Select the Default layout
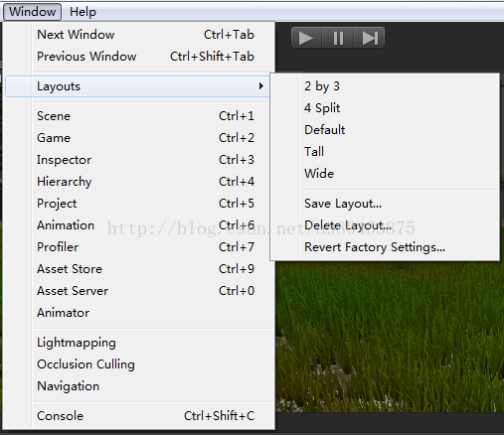This screenshot has width=504, height=435. click(x=385, y=130)
